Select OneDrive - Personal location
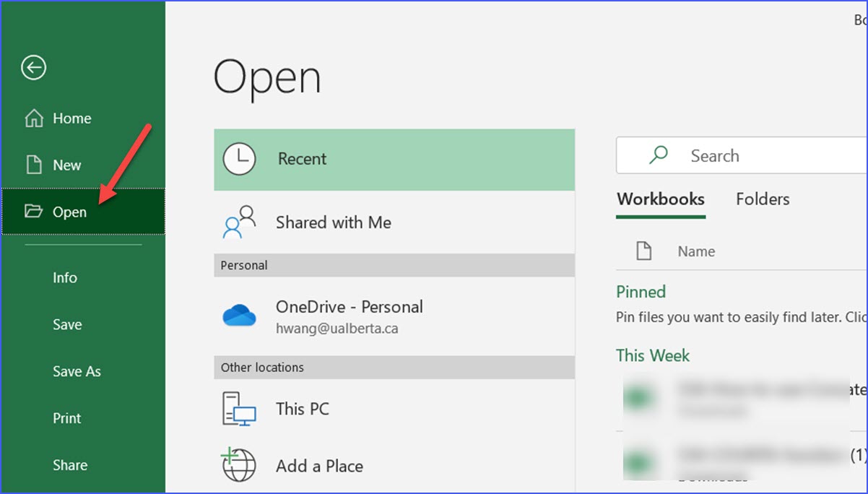868x494 pixels. [x=394, y=316]
